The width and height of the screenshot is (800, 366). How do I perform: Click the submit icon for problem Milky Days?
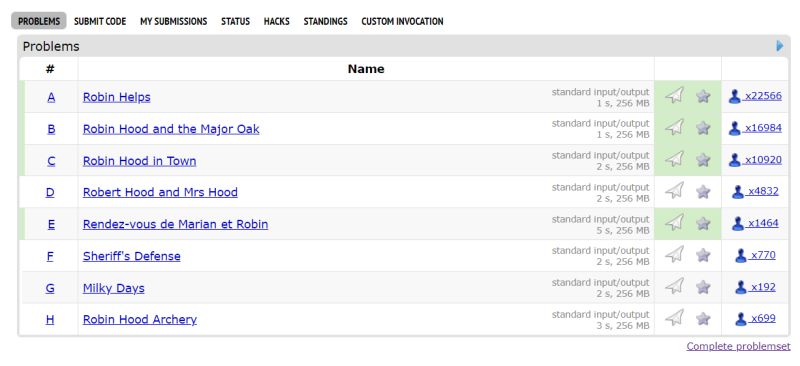tap(674, 286)
